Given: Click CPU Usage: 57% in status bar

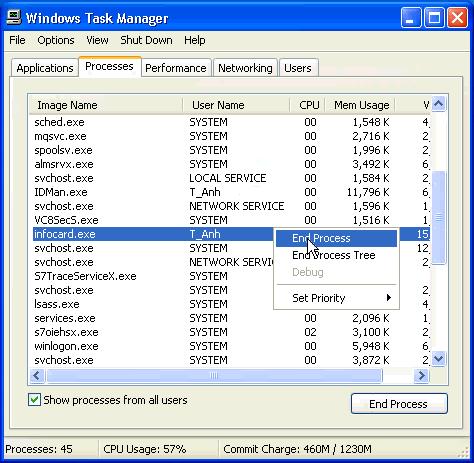Looking at the screenshot, I should [145, 449].
